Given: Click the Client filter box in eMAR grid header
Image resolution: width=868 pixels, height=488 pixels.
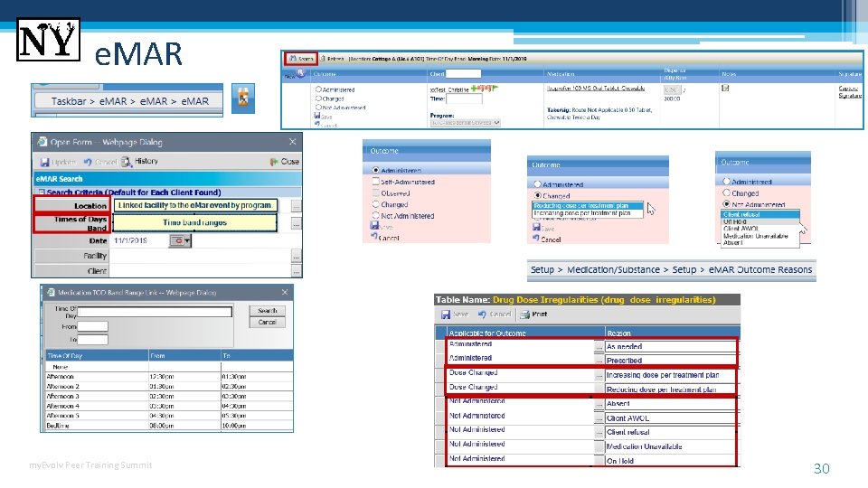Looking at the screenshot, I should pyautogui.click(x=463, y=73).
